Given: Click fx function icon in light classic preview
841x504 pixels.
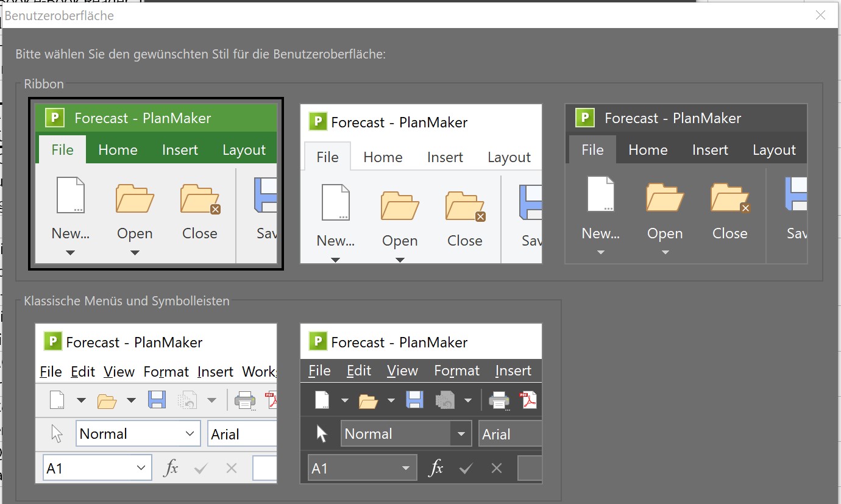Looking at the screenshot, I should tap(172, 468).
